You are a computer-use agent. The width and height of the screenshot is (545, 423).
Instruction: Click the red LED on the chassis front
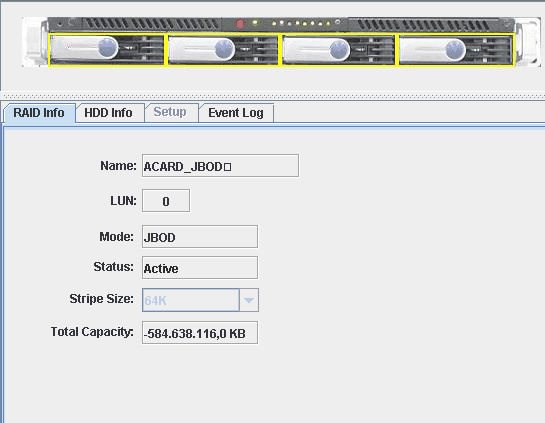240,24
